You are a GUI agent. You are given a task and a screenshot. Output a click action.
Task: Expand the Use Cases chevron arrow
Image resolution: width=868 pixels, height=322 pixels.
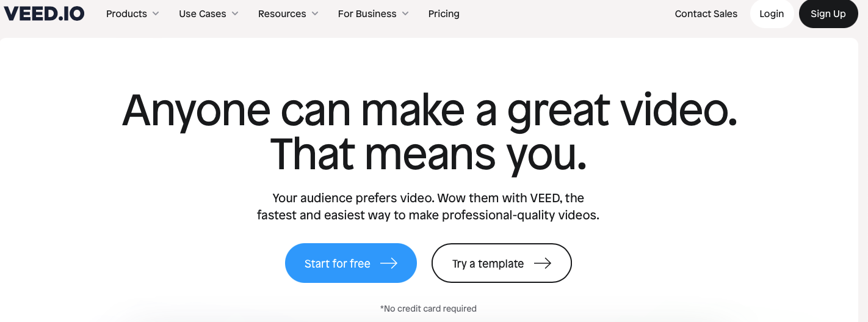pos(235,13)
